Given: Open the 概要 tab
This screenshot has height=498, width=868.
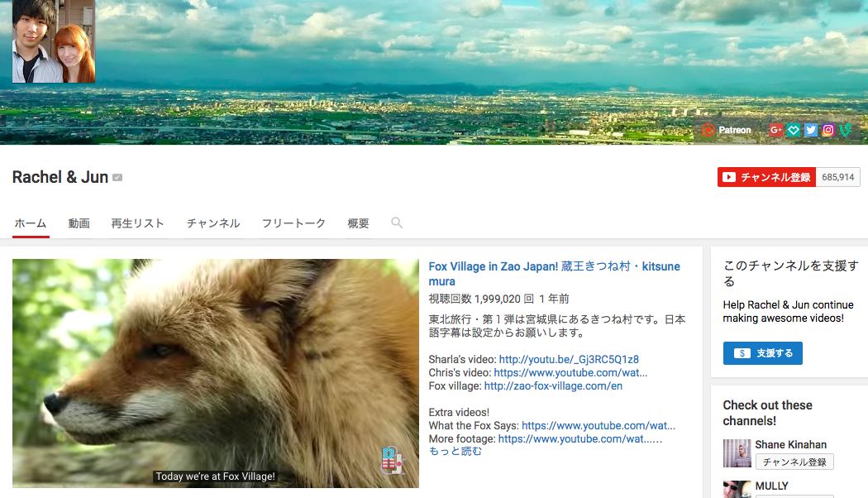Looking at the screenshot, I should click(x=358, y=223).
